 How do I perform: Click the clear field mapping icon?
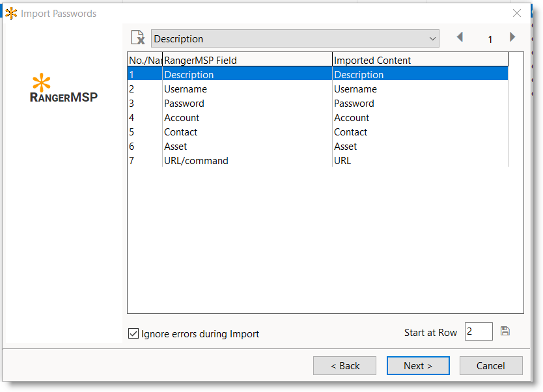137,38
